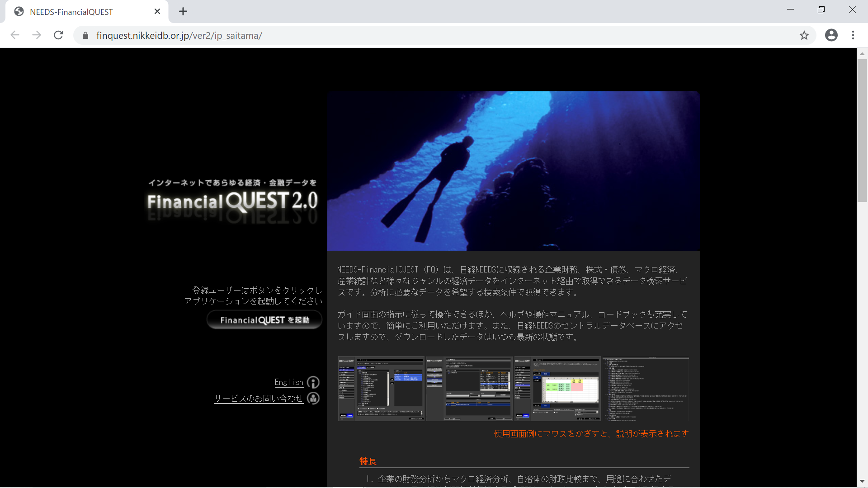Click the 特長 section heading
This screenshot has width=868, height=488.
tap(368, 461)
